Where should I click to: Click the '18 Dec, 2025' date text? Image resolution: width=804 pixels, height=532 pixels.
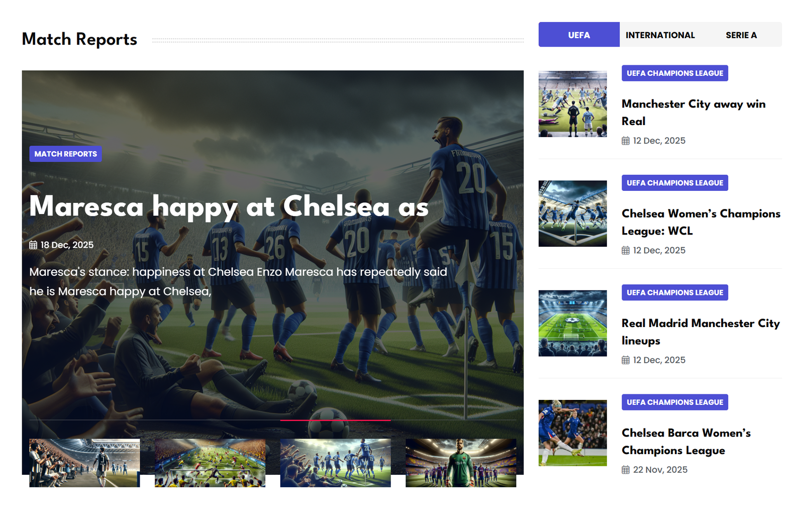tap(67, 245)
